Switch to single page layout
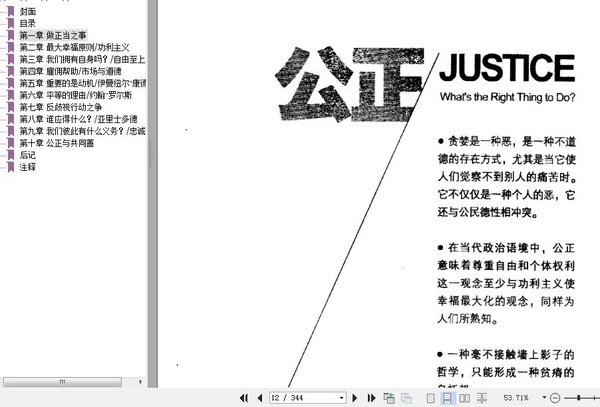Screen dimensions: 600x407 [x=430, y=398]
